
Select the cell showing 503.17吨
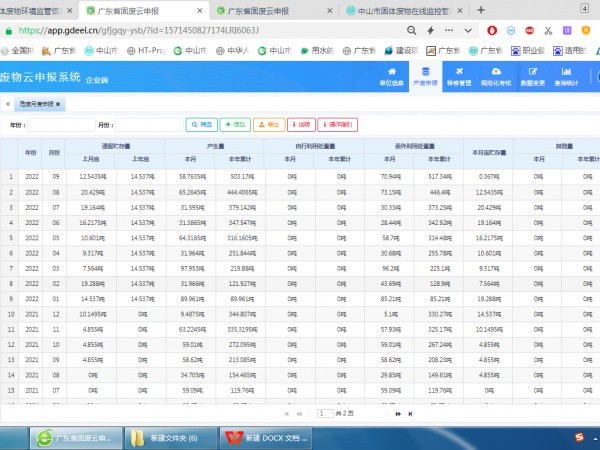(240, 177)
